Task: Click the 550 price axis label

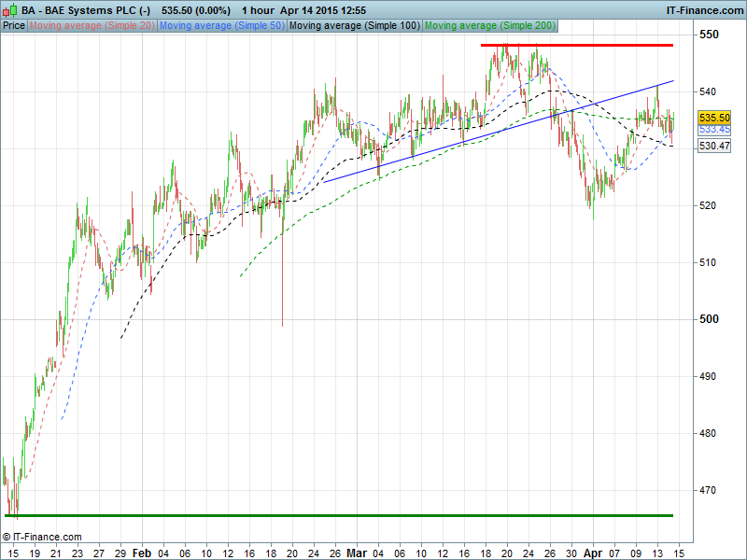Action: (711, 35)
